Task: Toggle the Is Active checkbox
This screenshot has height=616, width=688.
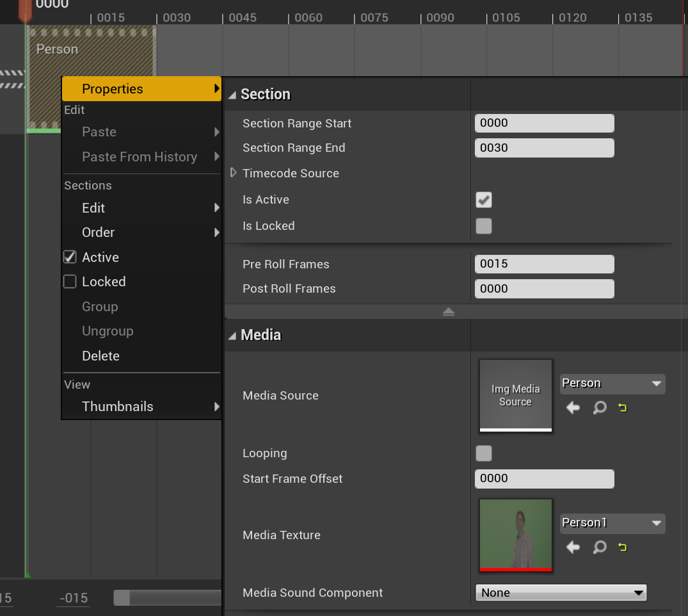Action: click(484, 200)
